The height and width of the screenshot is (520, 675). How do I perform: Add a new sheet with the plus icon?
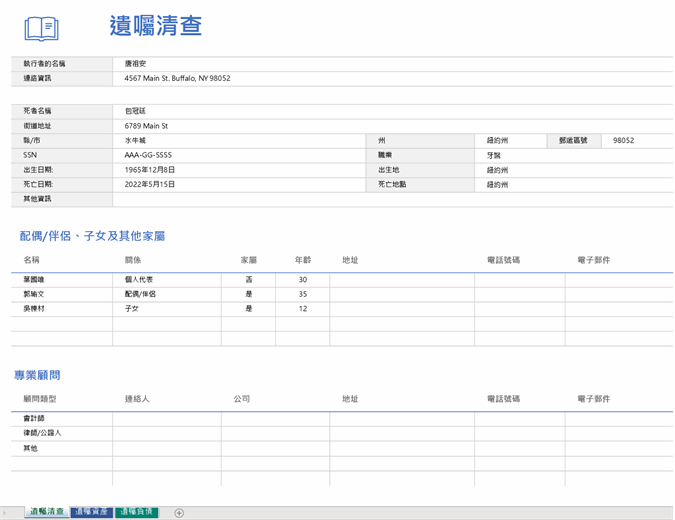[x=179, y=513]
